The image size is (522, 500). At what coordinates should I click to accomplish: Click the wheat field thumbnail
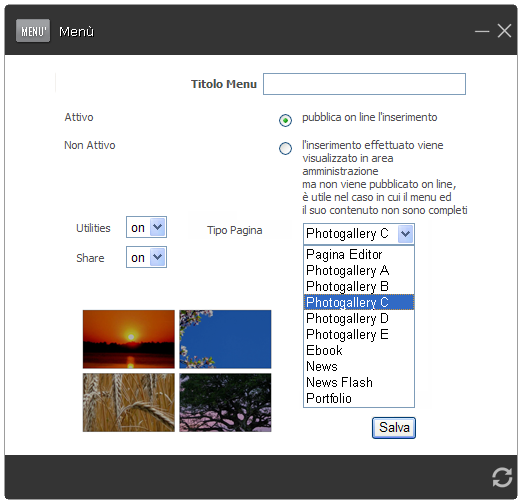tap(129, 403)
